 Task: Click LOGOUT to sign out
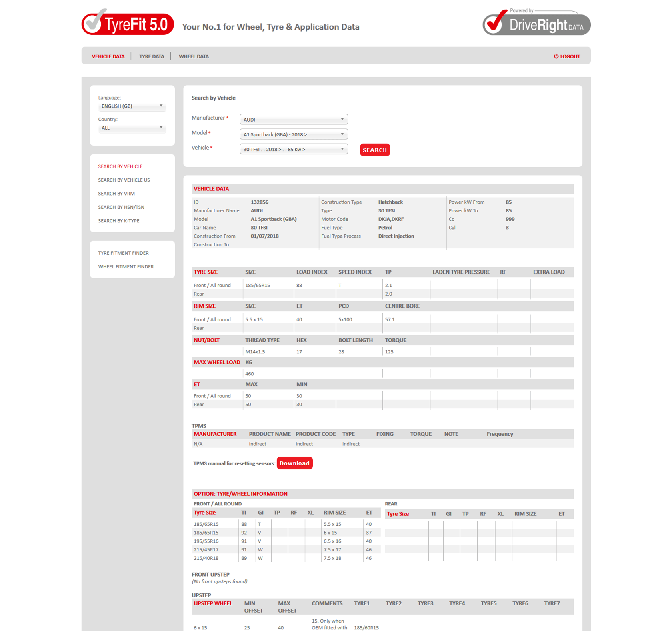pos(570,56)
